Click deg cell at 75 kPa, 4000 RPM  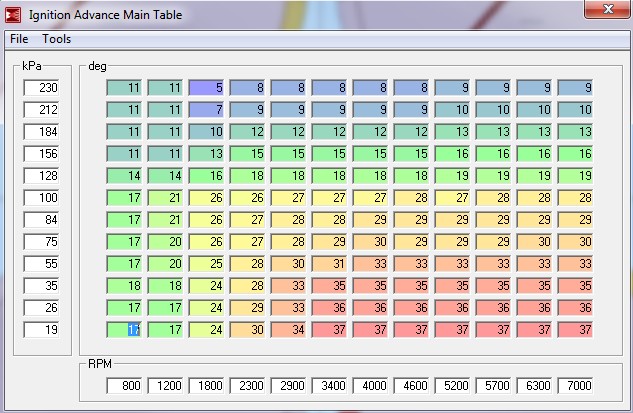click(370, 242)
